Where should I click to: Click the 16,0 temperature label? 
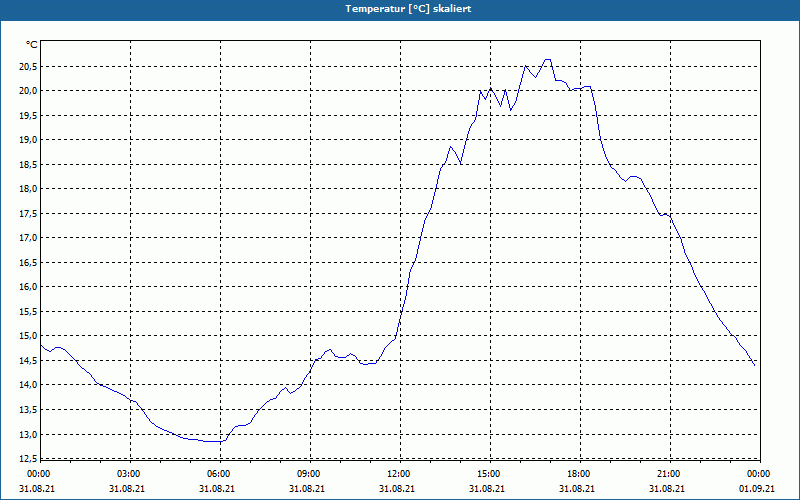tap(28, 287)
